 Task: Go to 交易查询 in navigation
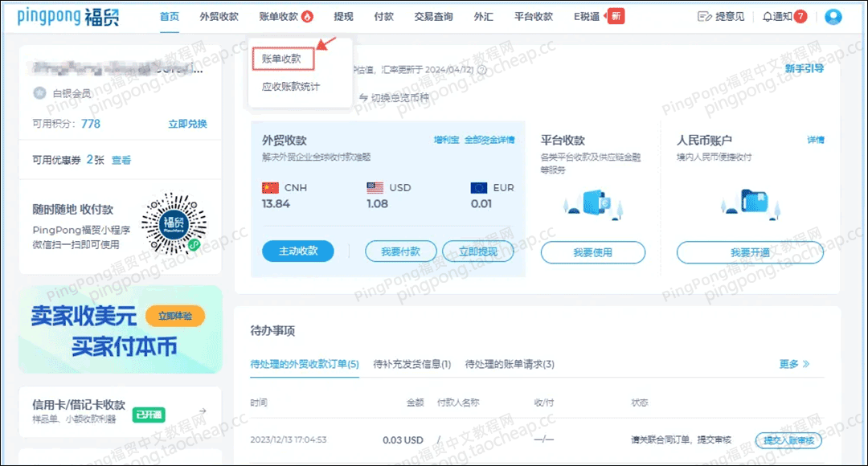433,17
